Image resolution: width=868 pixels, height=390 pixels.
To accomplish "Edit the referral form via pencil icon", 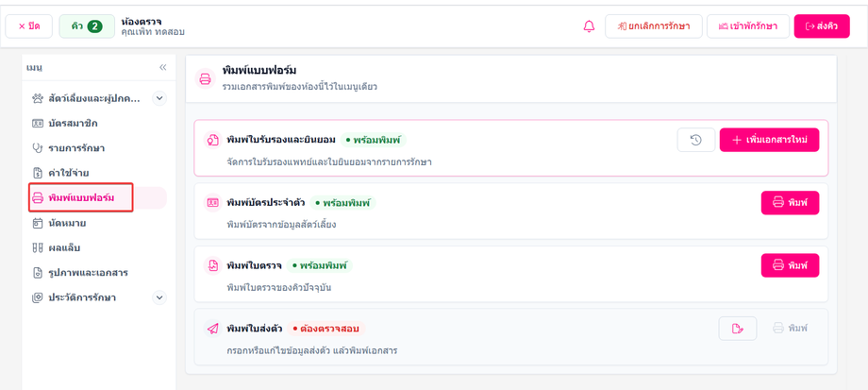I will [x=738, y=329].
